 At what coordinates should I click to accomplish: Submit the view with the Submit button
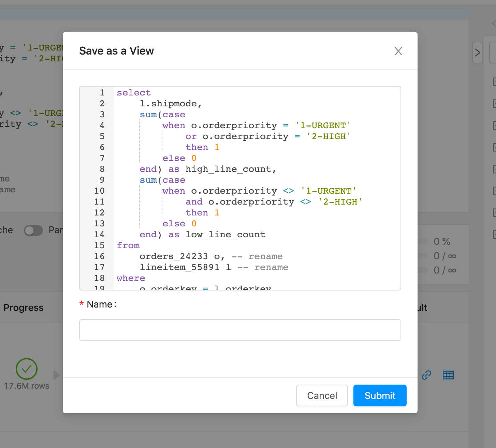click(380, 395)
